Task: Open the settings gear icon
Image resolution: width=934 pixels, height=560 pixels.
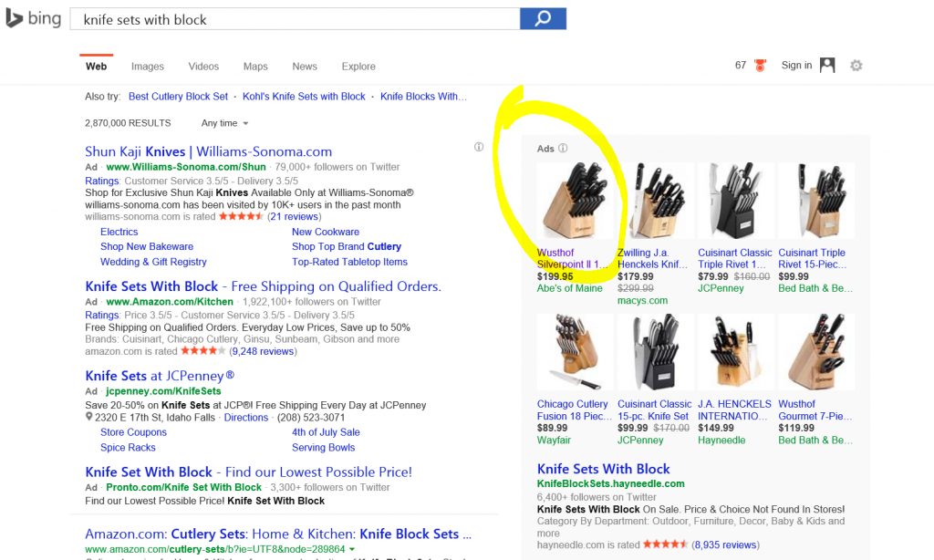Action: [x=856, y=66]
